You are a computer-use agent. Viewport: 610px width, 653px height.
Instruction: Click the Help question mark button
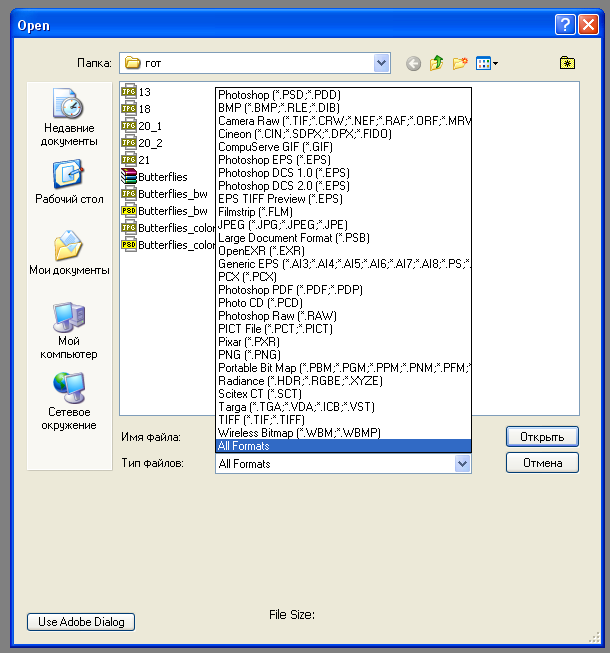565,25
